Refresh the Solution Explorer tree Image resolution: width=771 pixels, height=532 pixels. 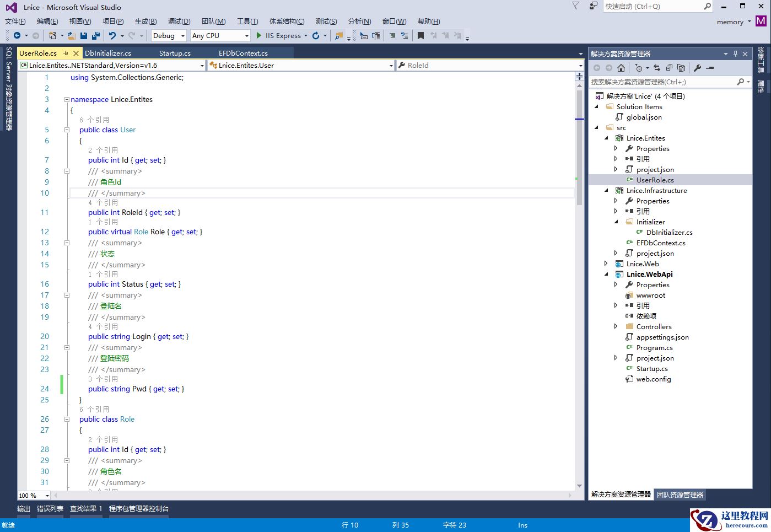click(x=657, y=67)
